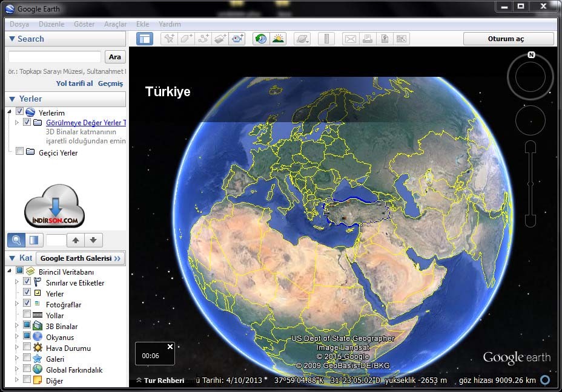562x392 pixels.
Task: Open the Google Earth Galerisi button
Action: [x=81, y=258]
